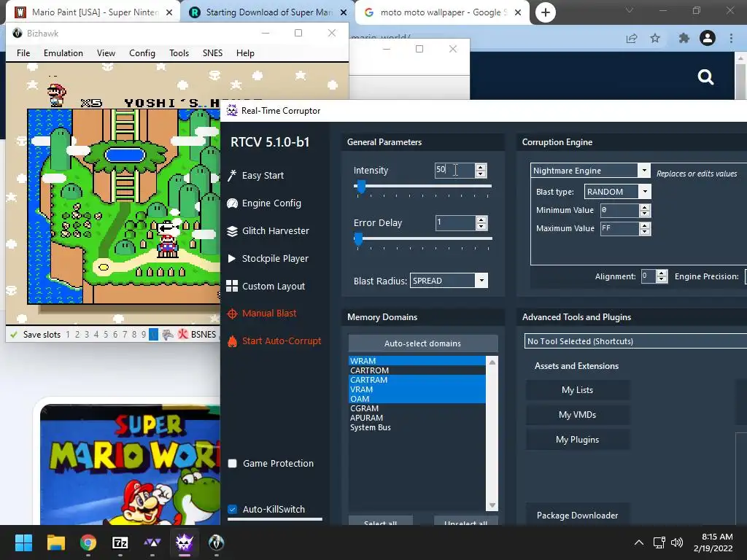Open My VMDs
The width and height of the screenshot is (747, 560).
578,415
